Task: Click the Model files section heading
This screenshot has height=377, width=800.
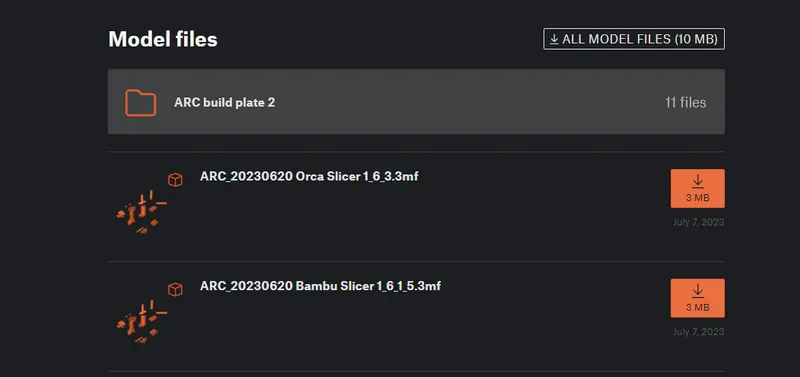Action: pyautogui.click(x=163, y=39)
